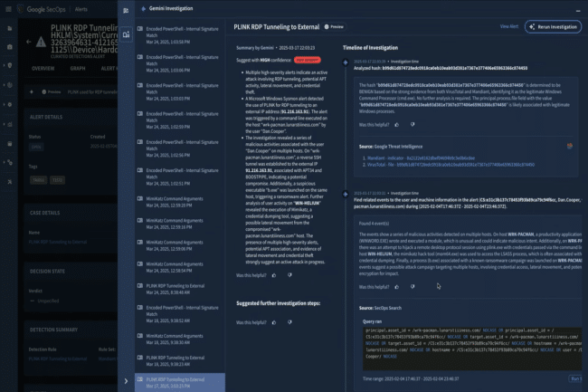
Task: Open the shield detection icon in sidebar
Action: coord(10,66)
